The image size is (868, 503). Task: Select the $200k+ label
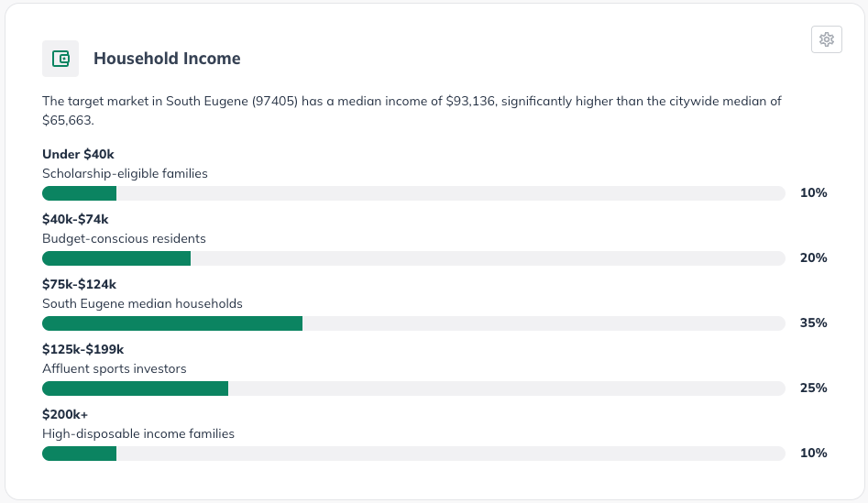coord(65,414)
